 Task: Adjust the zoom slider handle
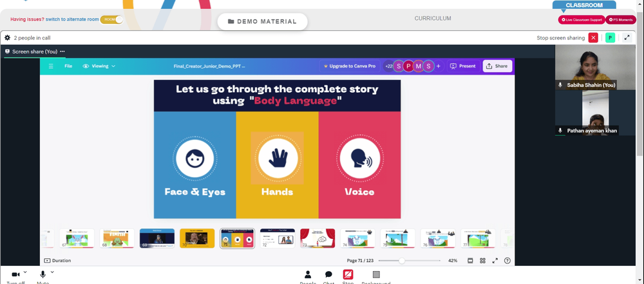click(x=402, y=261)
